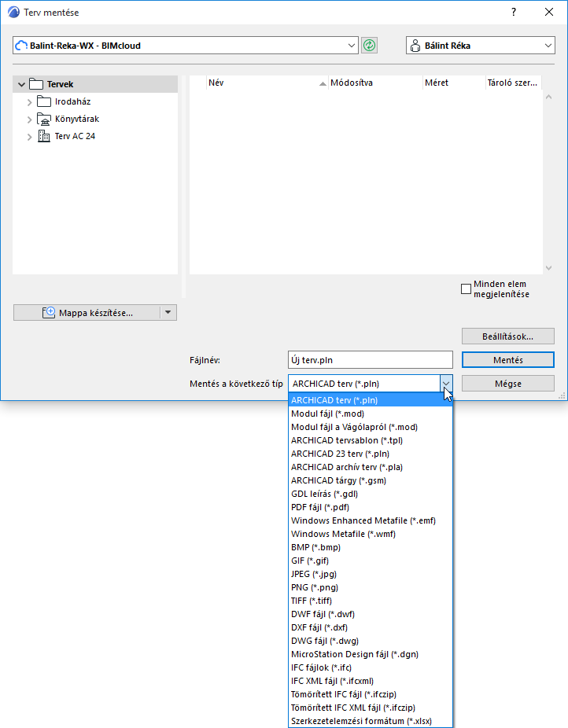Click the Tervek folder icon

pyautogui.click(x=35, y=84)
